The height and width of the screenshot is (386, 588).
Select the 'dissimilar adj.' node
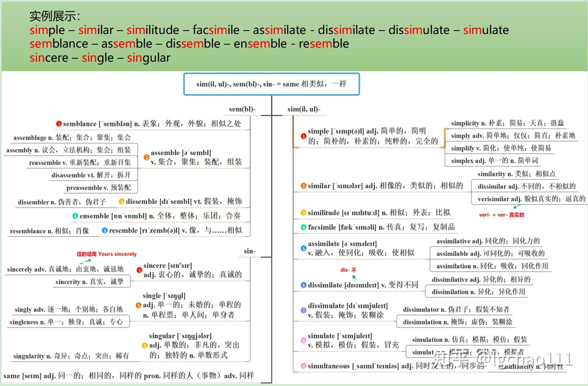pyautogui.click(x=527, y=186)
